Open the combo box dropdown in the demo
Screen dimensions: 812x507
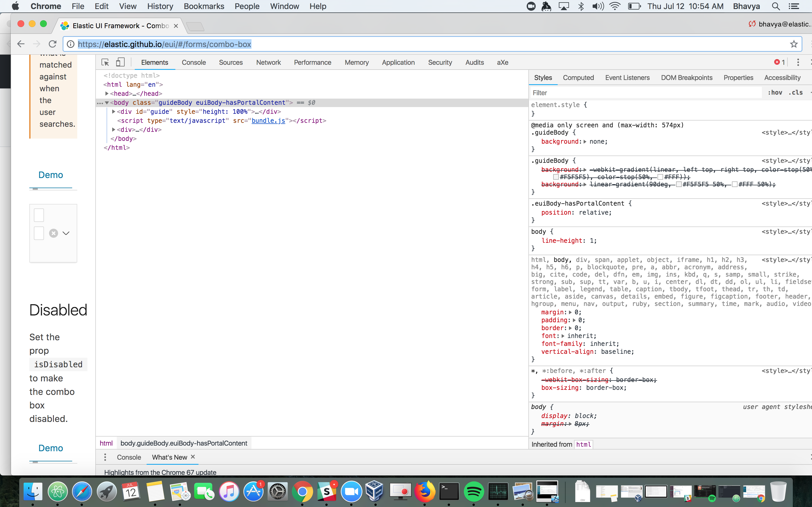[x=66, y=233]
